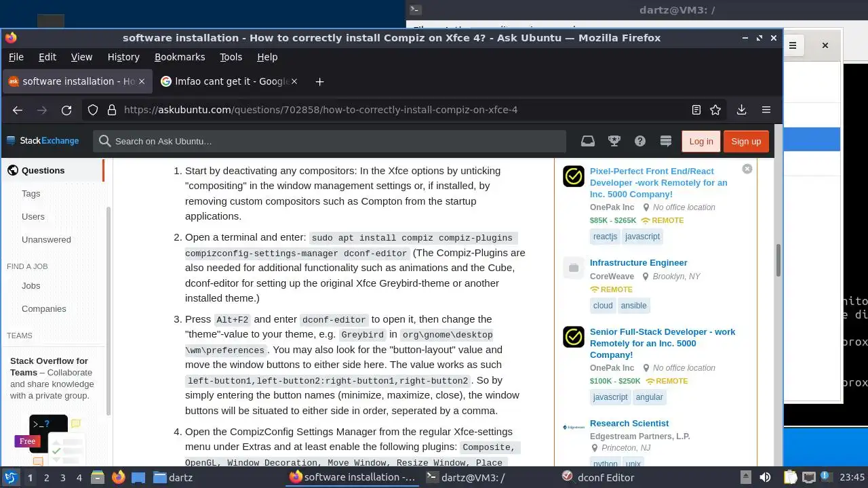868x488 pixels.
Task: Switch to the 'lmfao cant get it' Google tab
Action: point(228,81)
